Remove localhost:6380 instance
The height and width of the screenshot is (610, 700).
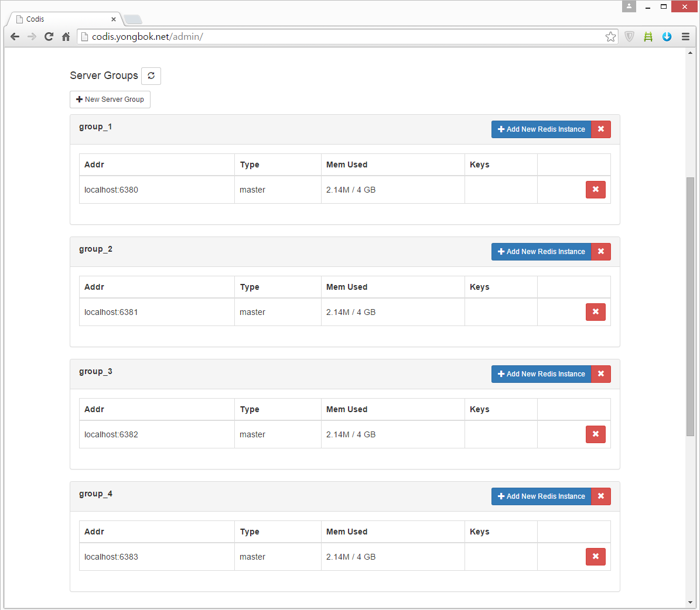tap(596, 190)
